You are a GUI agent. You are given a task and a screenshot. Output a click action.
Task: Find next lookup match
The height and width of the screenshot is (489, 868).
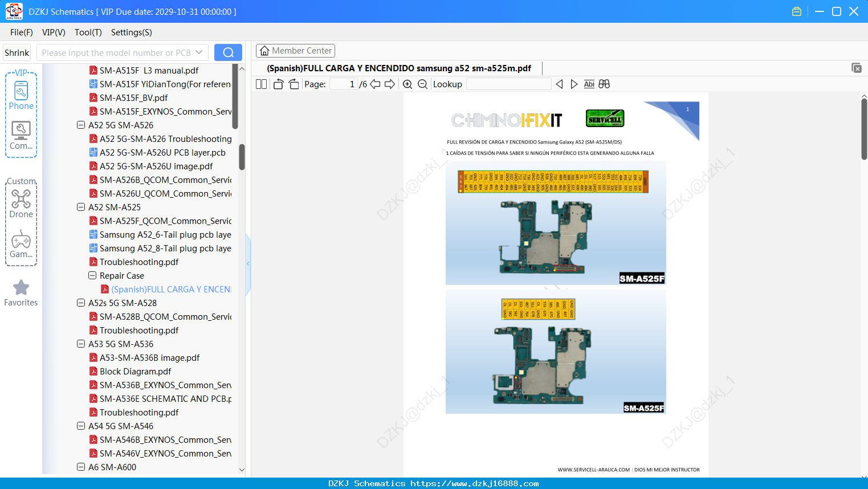pyautogui.click(x=574, y=84)
